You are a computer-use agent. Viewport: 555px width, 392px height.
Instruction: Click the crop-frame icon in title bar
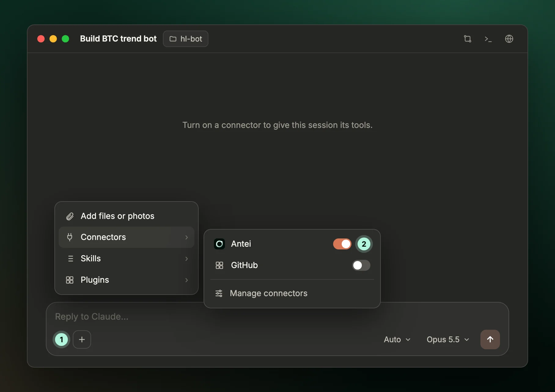pyautogui.click(x=467, y=39)
